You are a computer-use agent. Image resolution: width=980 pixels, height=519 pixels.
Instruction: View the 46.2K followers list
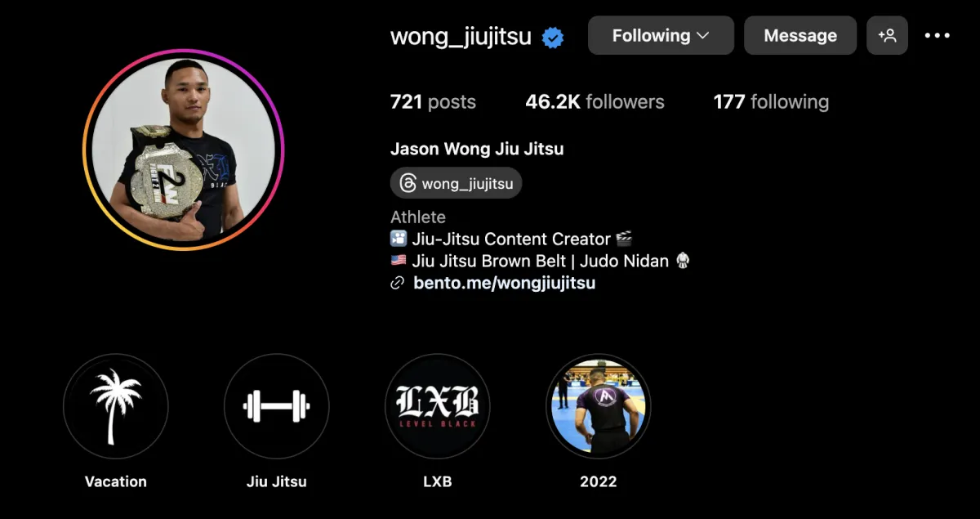coord(595,102)
